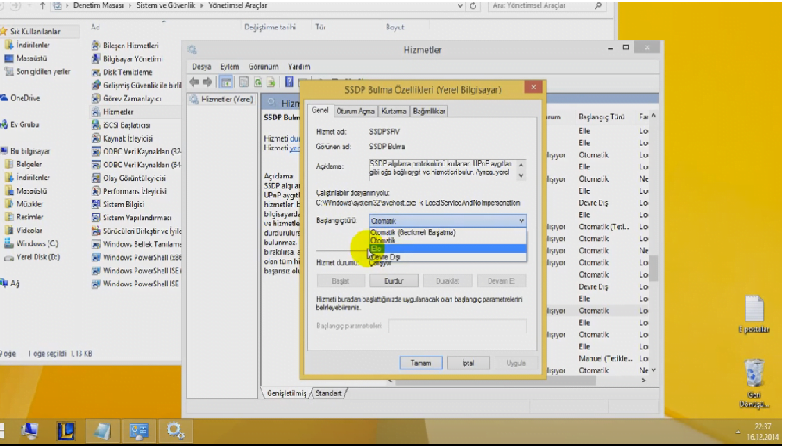
Task: Click the İptal button in the dialog
Action: click(x=465, y=361)
